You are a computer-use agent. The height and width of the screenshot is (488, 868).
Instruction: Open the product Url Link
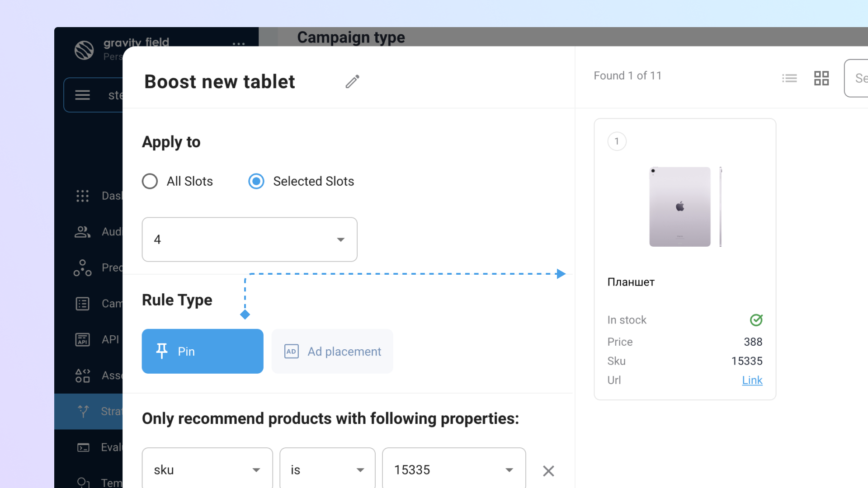(752, 380)
